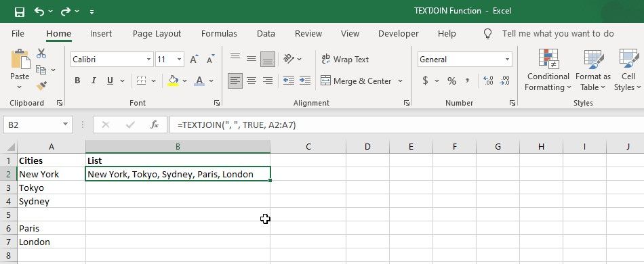Expand the Copy options arrow
Image resolution: width=644 pixels, height=264 pixels.
pyautogui.click(x=54, y=70)
